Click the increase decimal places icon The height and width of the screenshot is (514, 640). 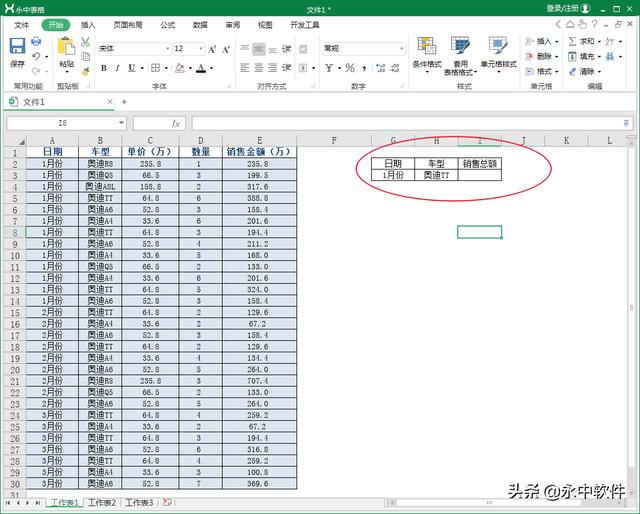pos(380,68)
